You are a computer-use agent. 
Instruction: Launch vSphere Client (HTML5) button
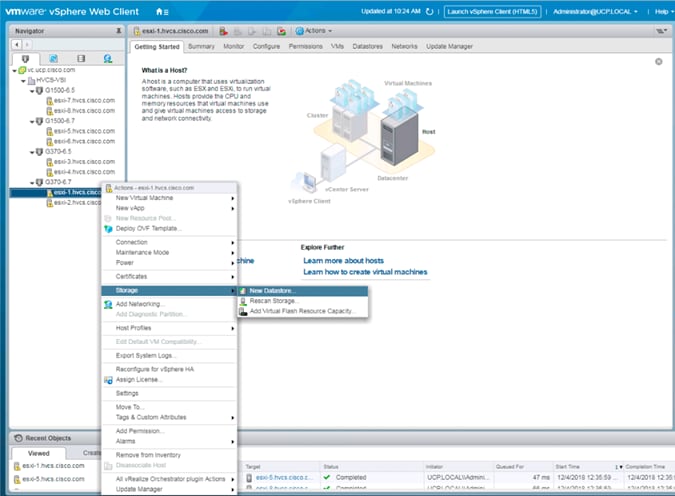492,12
